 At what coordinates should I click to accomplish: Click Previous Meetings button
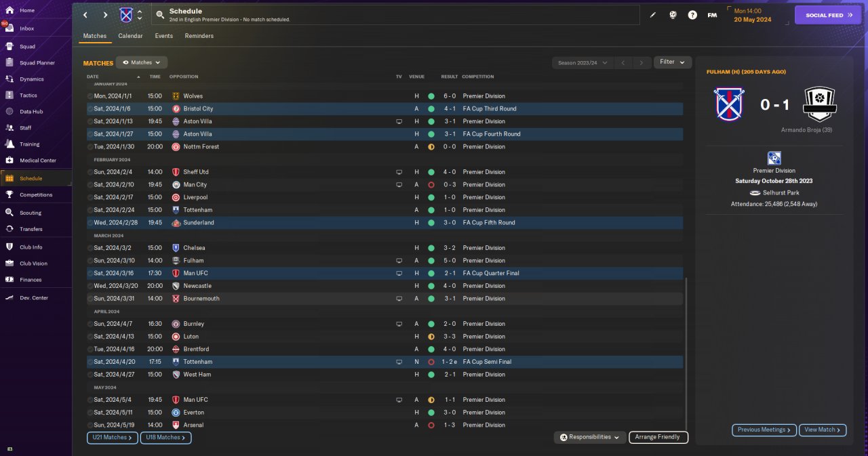pos(764,430)
